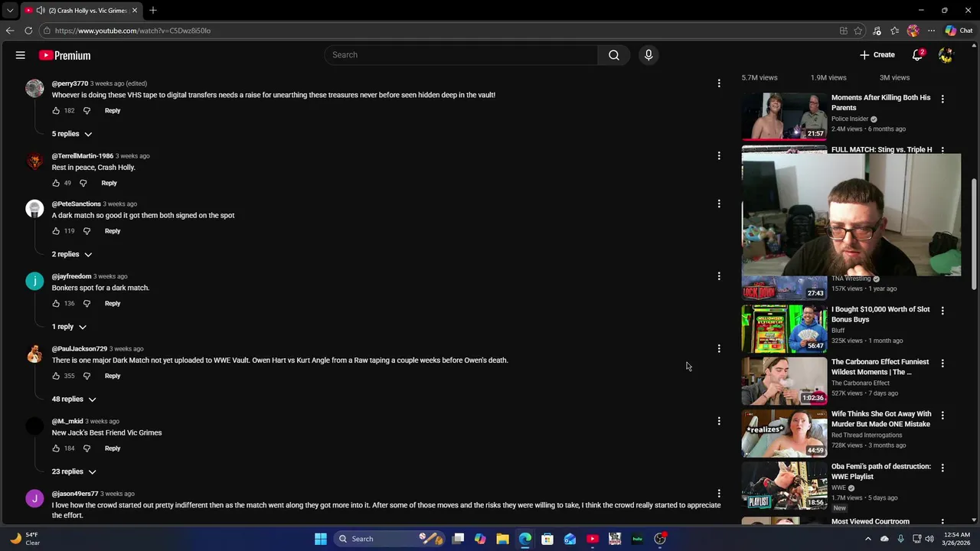This screenshot has width=980, height=551.
Task: Expand '5 replies' under @perry3770
Action: 72,134
